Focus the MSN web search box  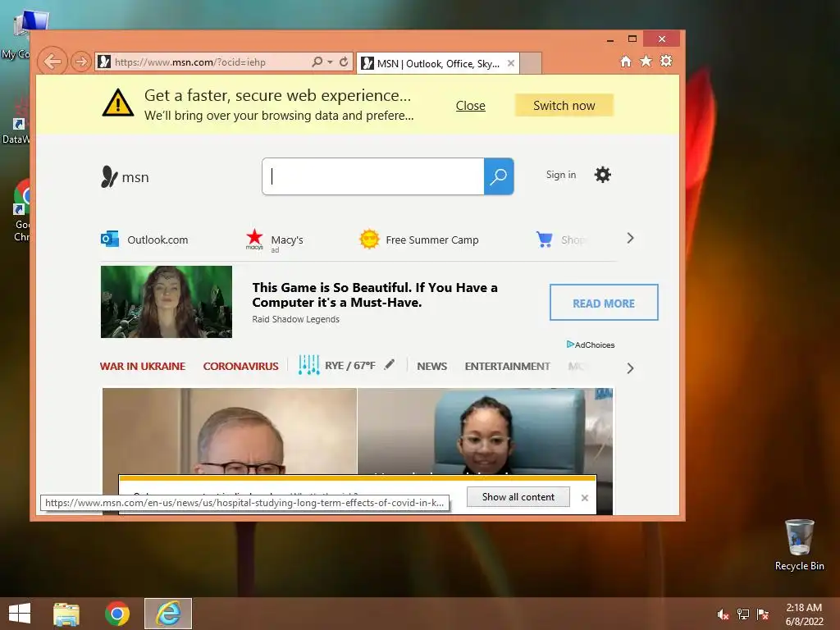(373, 176)
